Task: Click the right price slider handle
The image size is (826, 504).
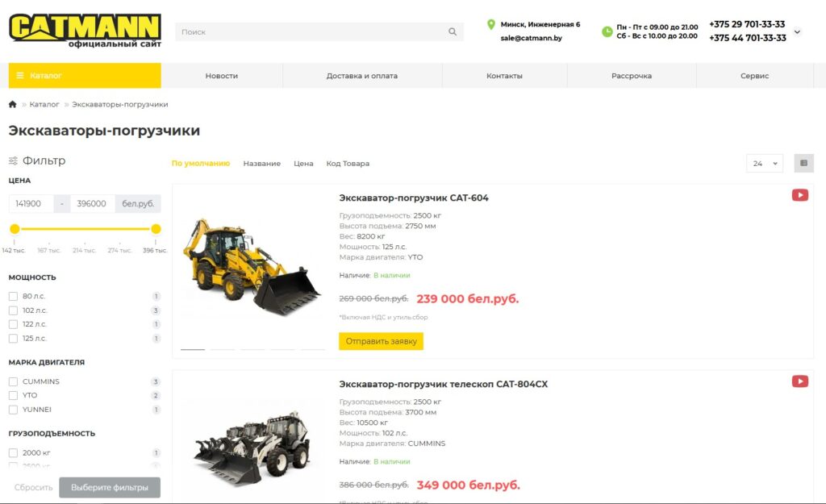Action: (156, 228)
